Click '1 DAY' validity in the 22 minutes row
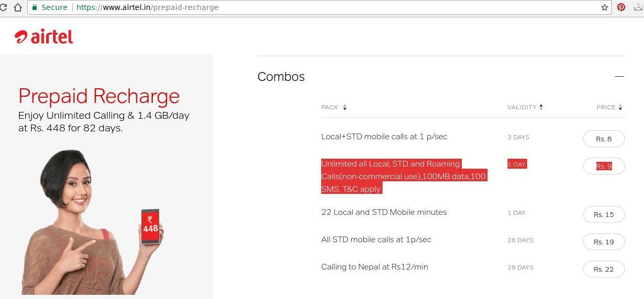Viewport: 644px width, 299px height. tap(516, 213)
